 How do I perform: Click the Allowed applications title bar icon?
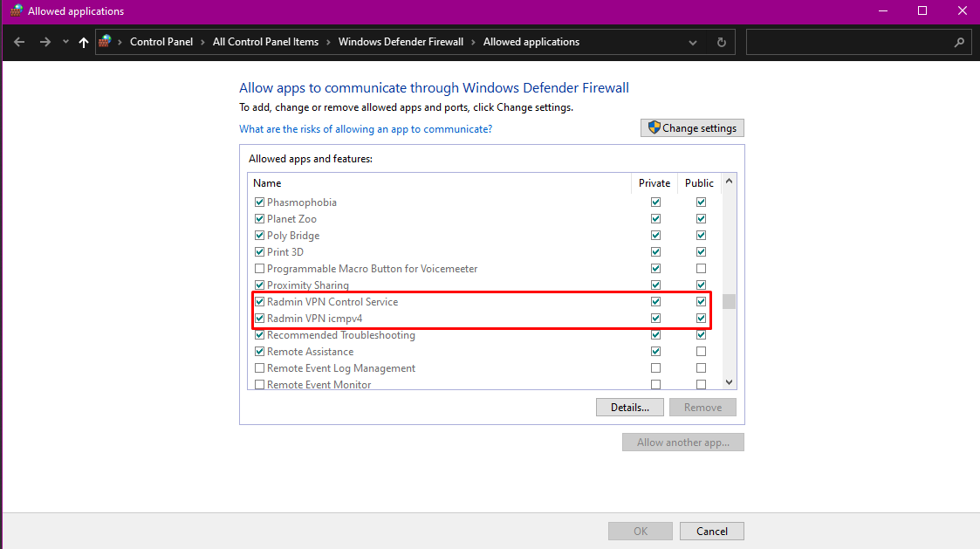pos(17,10)
